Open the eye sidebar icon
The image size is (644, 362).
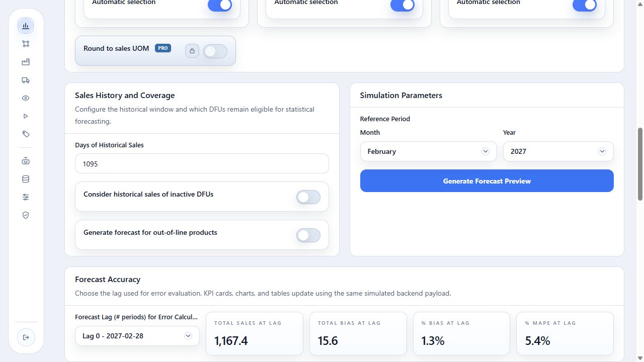click(26, 98)
